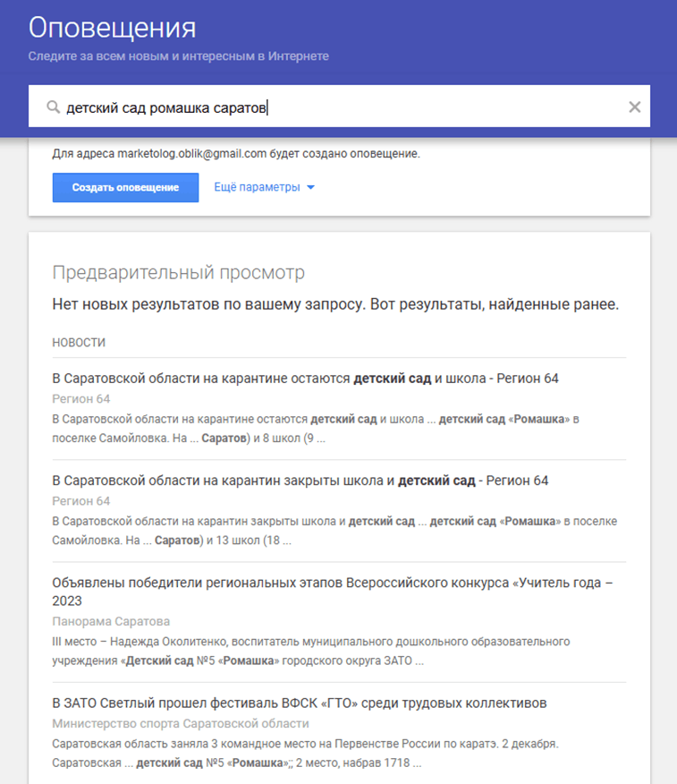
Task: Open the article 'на карантин закрыты школа и детский сад'
Action: click(300, 481)
